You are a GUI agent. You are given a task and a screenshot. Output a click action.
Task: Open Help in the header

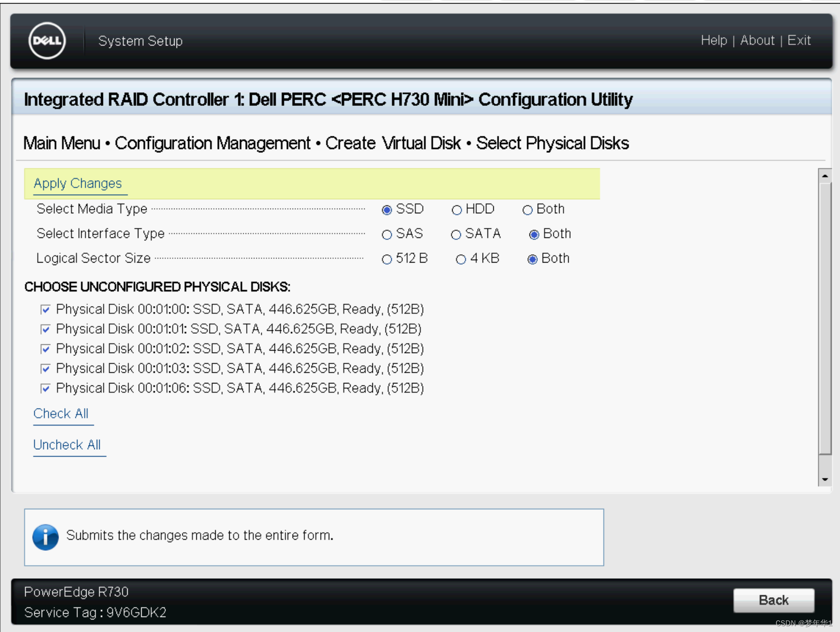[x=714, y=40]
